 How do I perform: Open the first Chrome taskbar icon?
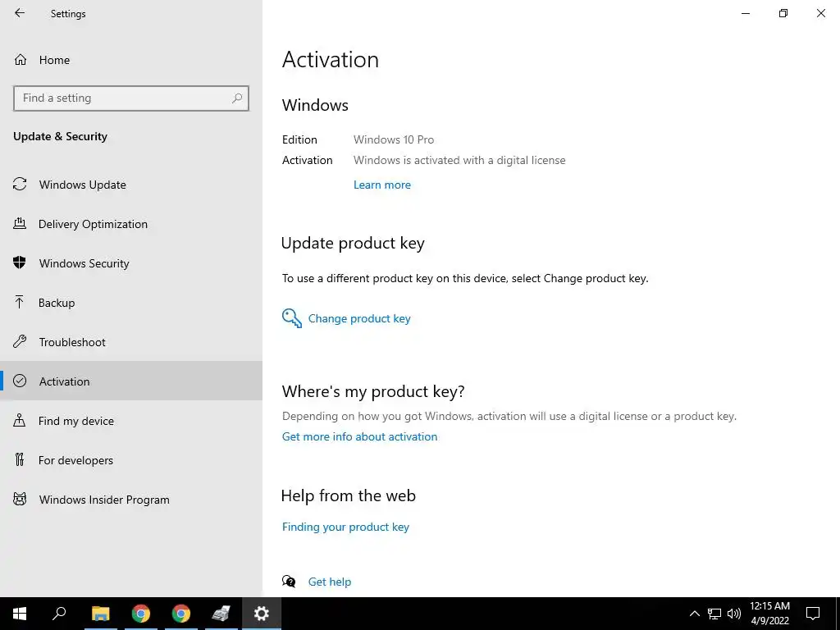[141, 614]
